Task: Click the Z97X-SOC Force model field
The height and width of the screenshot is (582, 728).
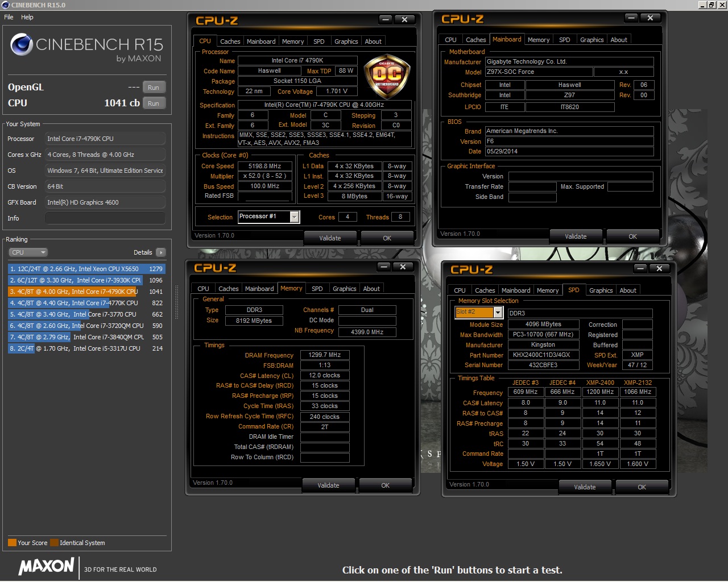Action: click(539, 72)
